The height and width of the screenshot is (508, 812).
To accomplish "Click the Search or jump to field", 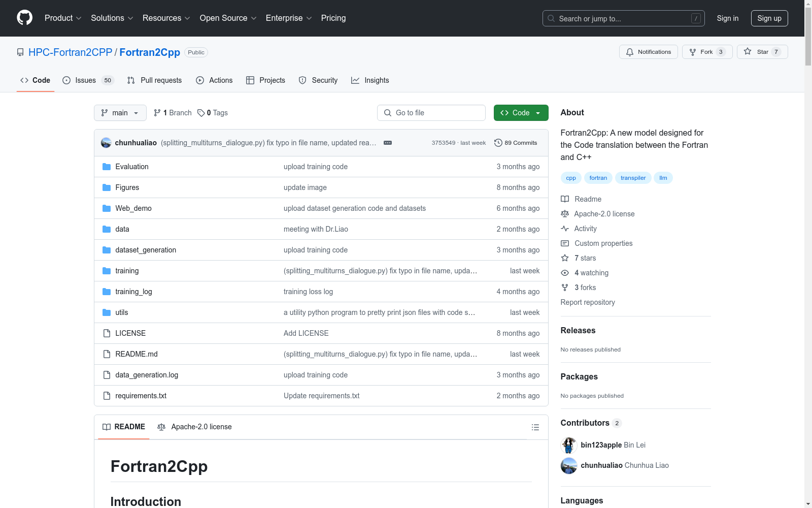I will 623,18.
